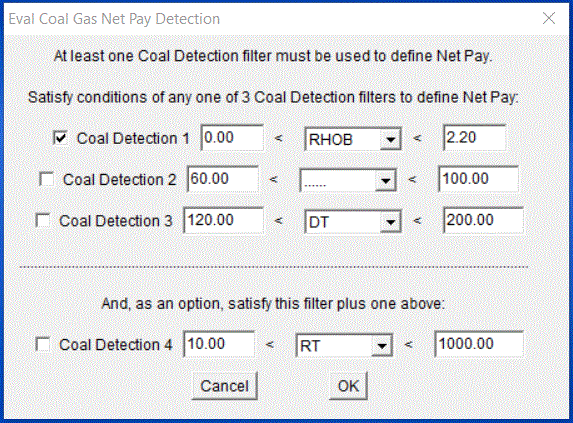
Task: Click the 200.00 maximum DT field
Action: click(483, 220)
